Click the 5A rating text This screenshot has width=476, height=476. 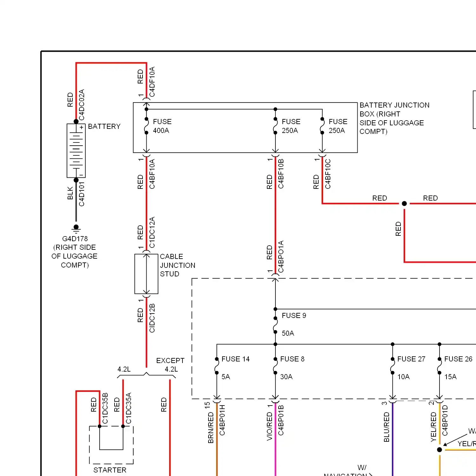pyautogui.click(x=226, y=377)
